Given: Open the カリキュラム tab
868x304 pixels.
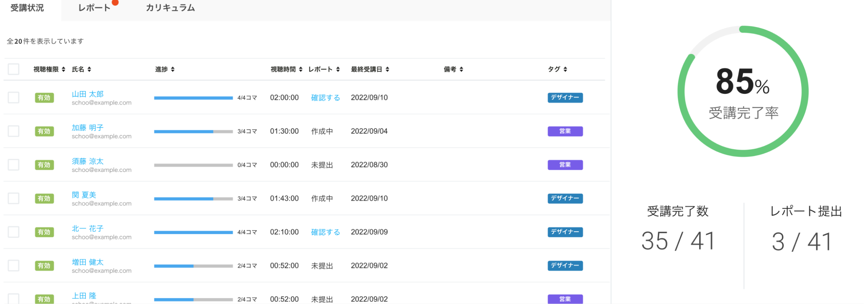Looking at the screenshot, I should [170, 8].
